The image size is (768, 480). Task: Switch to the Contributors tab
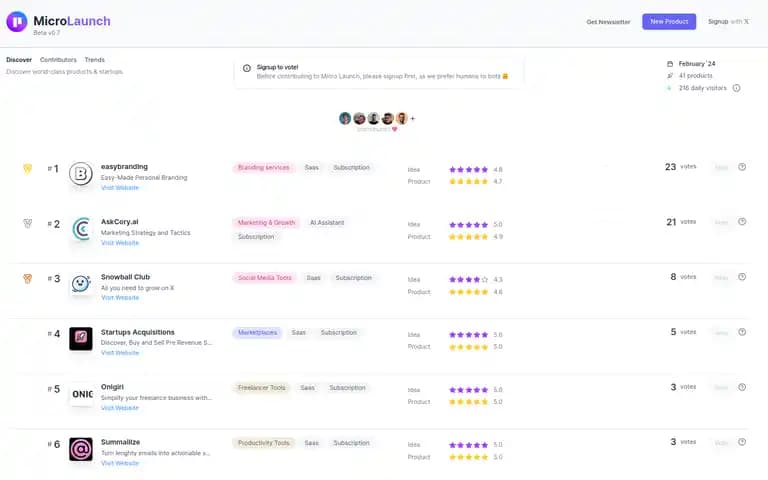[x=58, y=60]
